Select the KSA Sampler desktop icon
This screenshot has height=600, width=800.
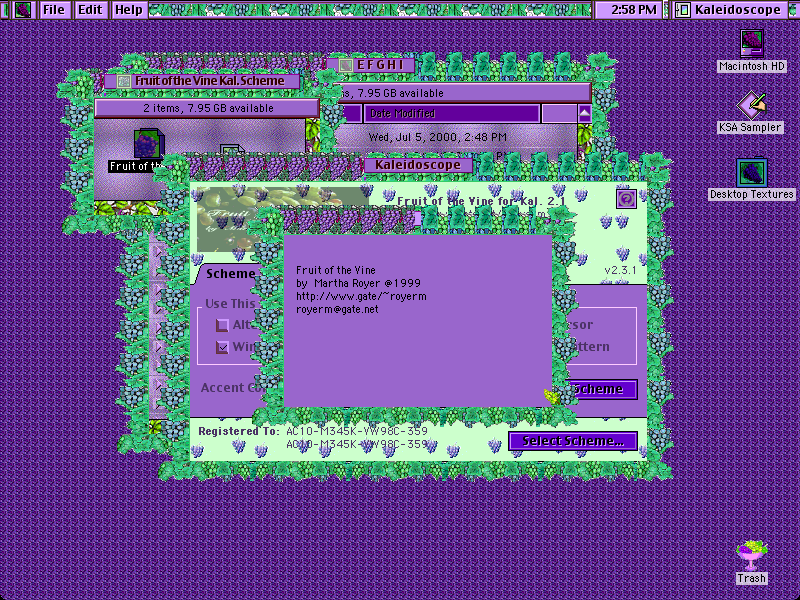click(x=750, y=112)
